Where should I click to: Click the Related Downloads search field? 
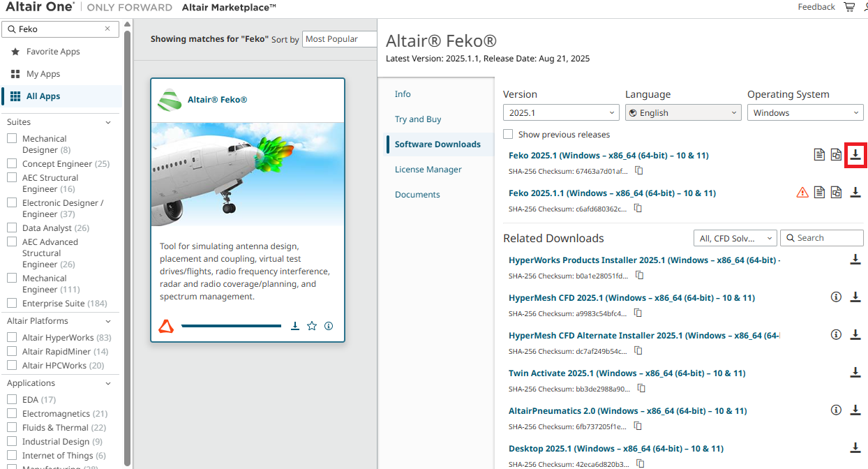pyautogui.click(x=822, y=238)
